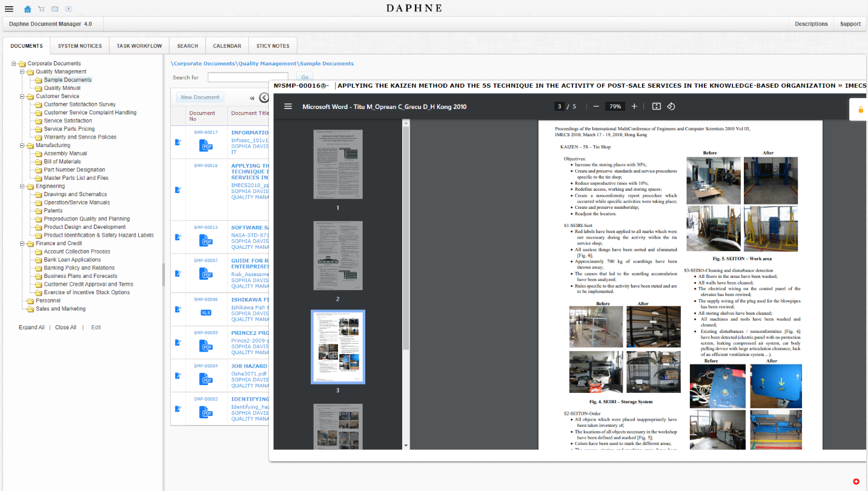Click the Go search button
The image size is (868, 491).
tap(305, 77)
